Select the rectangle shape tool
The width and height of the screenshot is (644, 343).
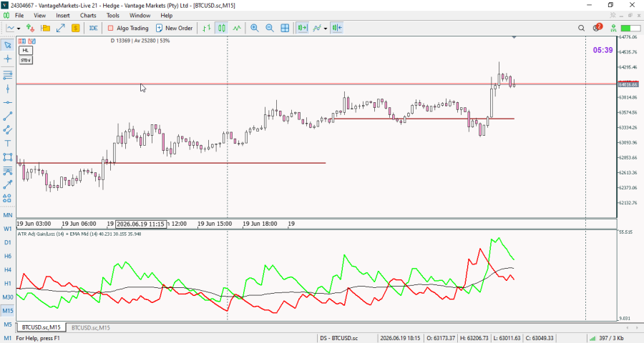tap(8, 157)
